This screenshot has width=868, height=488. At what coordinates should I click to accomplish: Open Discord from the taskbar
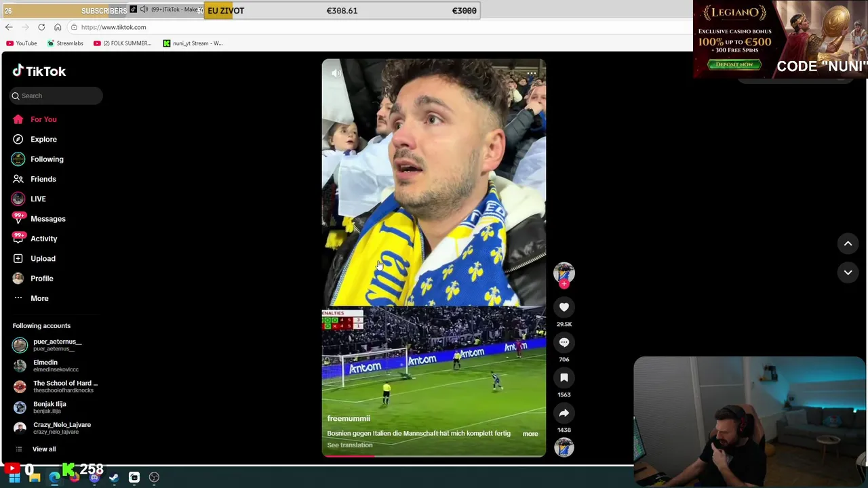(94, 477)
